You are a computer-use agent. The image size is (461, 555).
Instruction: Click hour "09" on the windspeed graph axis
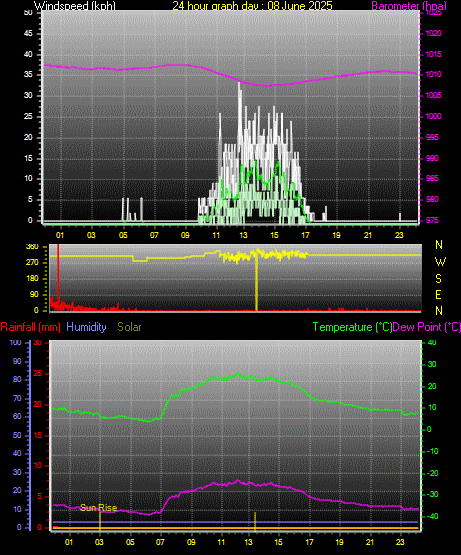pyautogui.click(x=185, y=235)
